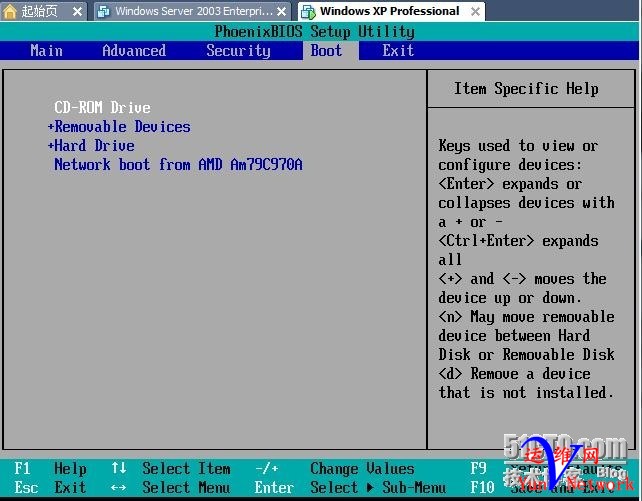This screenshot has width=642, height=501.
Task: Click the Esc Exit key hint
Action: (50, 487)
